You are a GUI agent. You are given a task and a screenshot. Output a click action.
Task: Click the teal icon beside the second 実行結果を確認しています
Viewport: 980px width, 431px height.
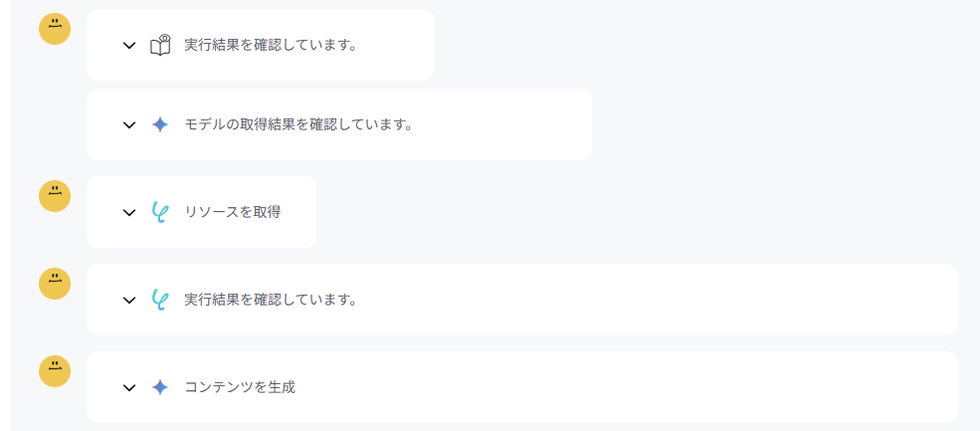[160, 300]
